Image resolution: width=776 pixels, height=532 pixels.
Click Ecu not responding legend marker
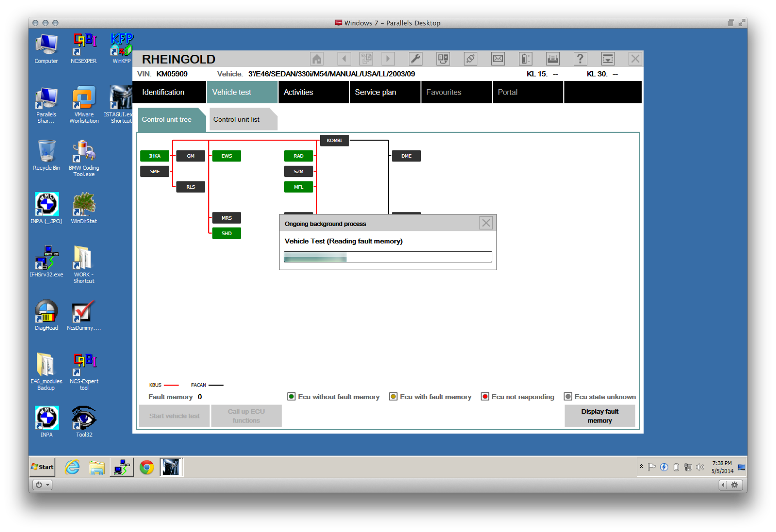pyautogui.click(x=485, y=397)
